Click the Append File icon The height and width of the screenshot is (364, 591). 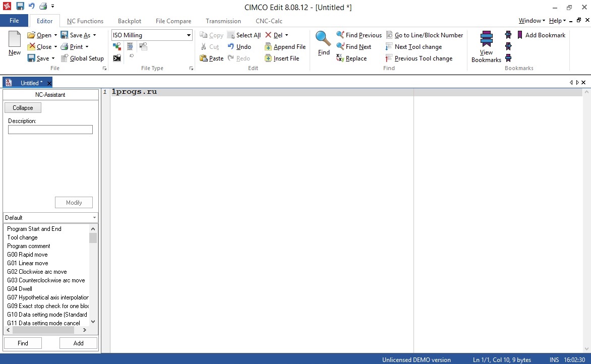pos(268,47)
